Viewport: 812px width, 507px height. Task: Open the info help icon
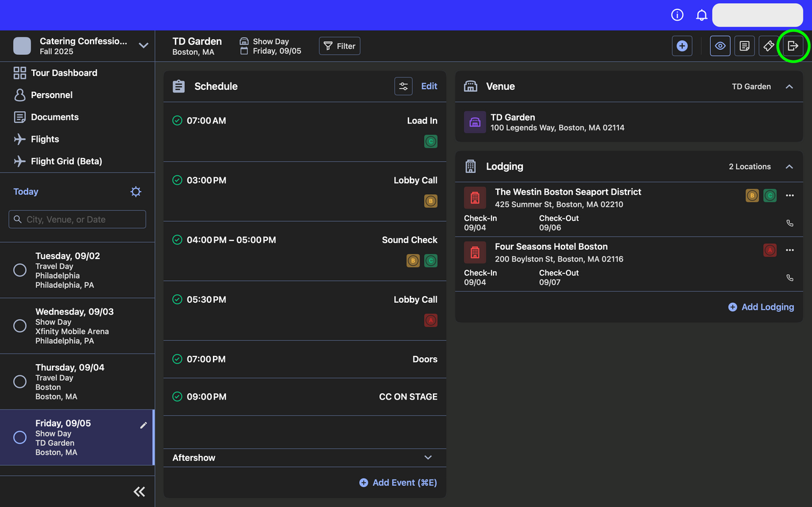click(x=677, y=15)
